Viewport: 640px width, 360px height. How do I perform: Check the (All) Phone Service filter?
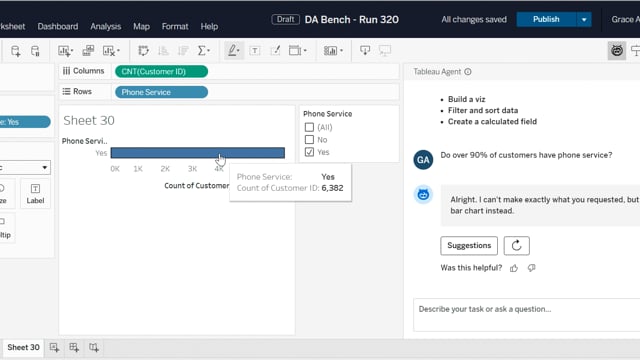point(309,127)
